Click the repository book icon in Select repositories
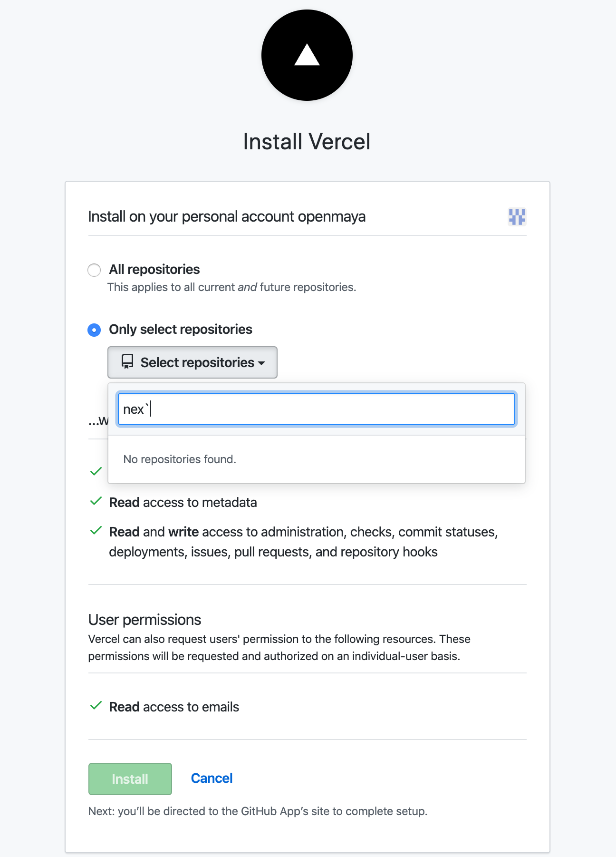The height and width of the screenshot is (857, 616). point(127,362)
